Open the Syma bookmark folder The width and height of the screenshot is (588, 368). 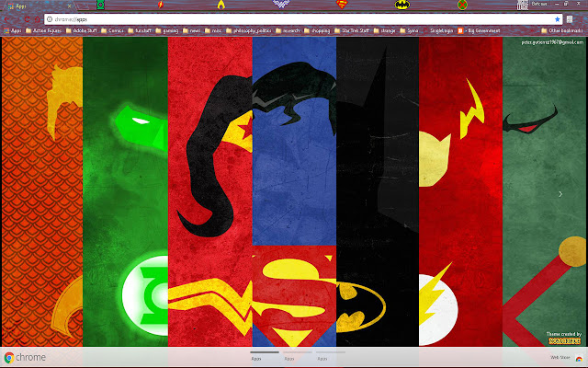coord(409,30)
